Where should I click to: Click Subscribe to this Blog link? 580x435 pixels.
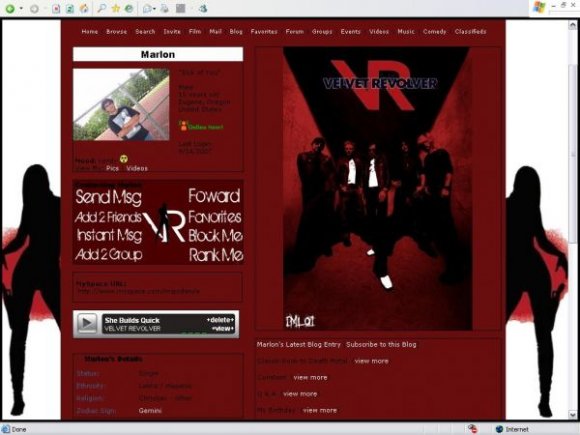(x=381, y=344)
